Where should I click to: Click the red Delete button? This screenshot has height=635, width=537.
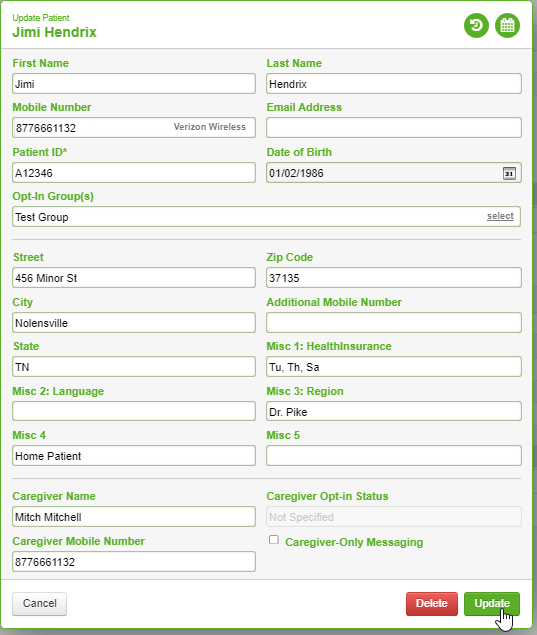pyautogui.click(x=432, y=603)
